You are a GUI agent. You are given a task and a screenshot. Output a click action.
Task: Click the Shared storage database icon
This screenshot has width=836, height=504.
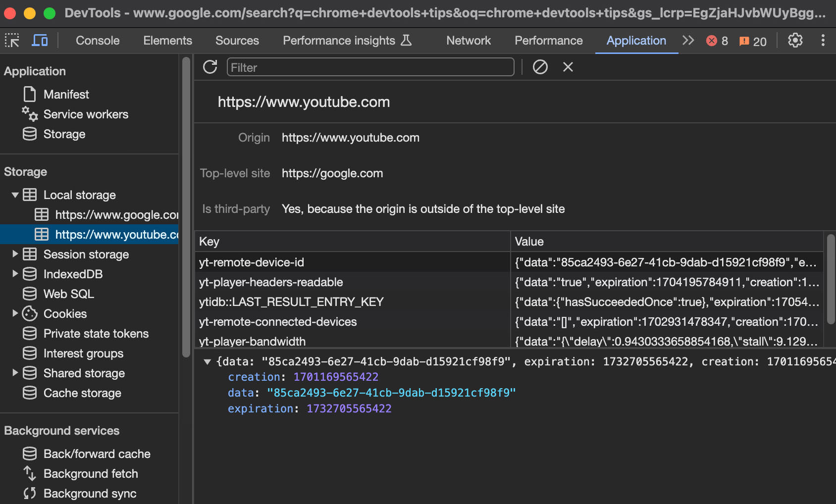30,373
